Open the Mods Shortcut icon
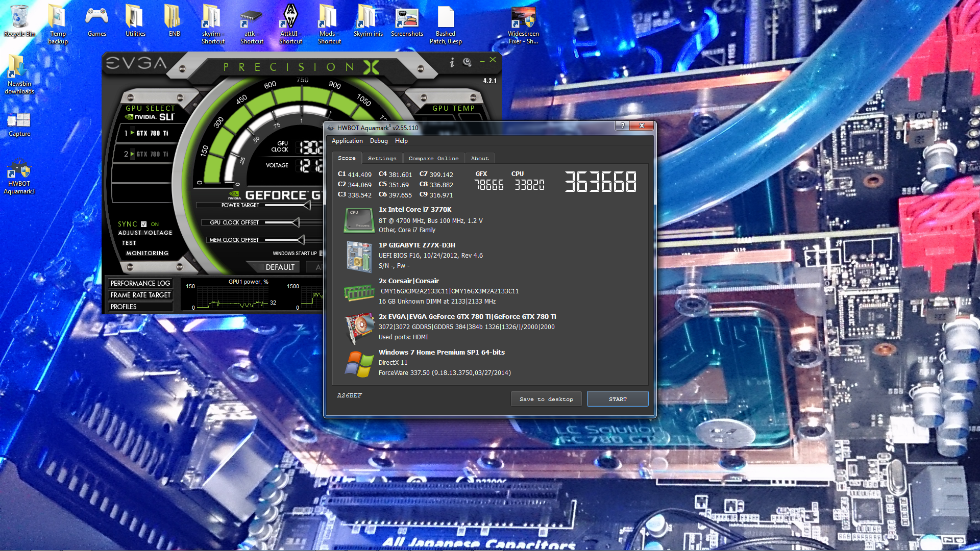 [329, 24]
